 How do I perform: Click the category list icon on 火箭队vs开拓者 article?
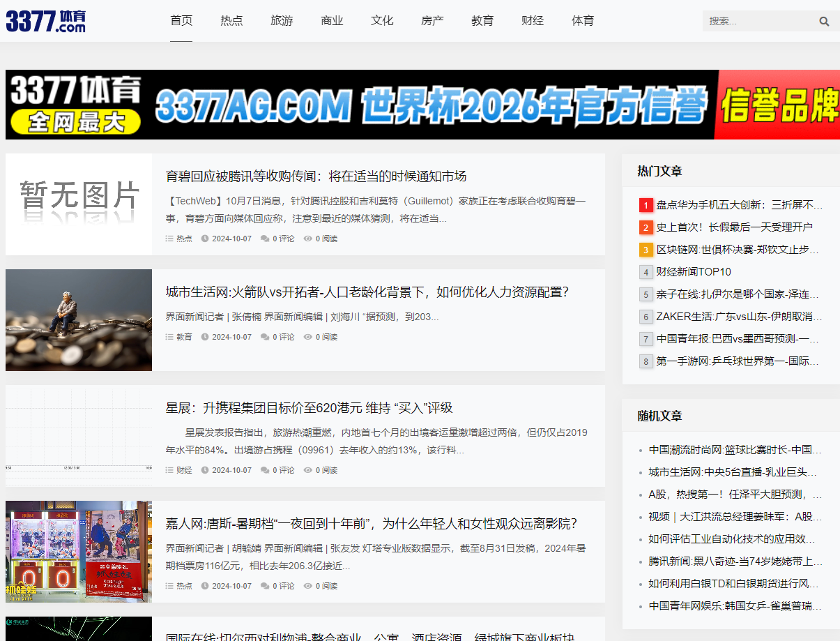click(169, 337)
